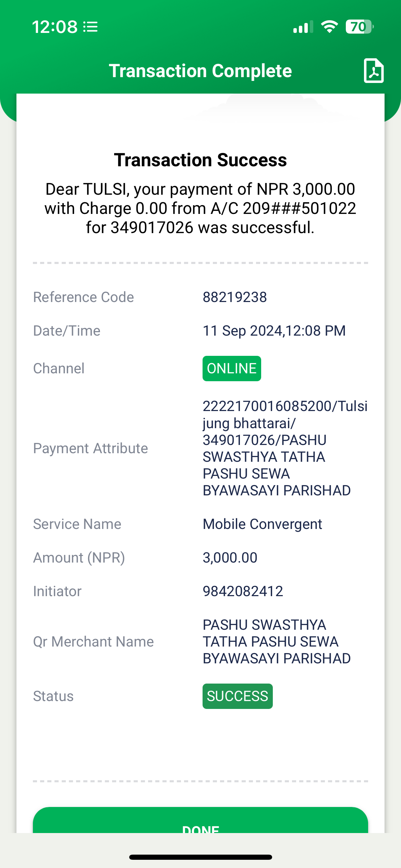This screenshot has width=401, height=868.
Task: Tap the payment confirmation message paragraph
Action: pyautogui.click(x=200, y=208)
